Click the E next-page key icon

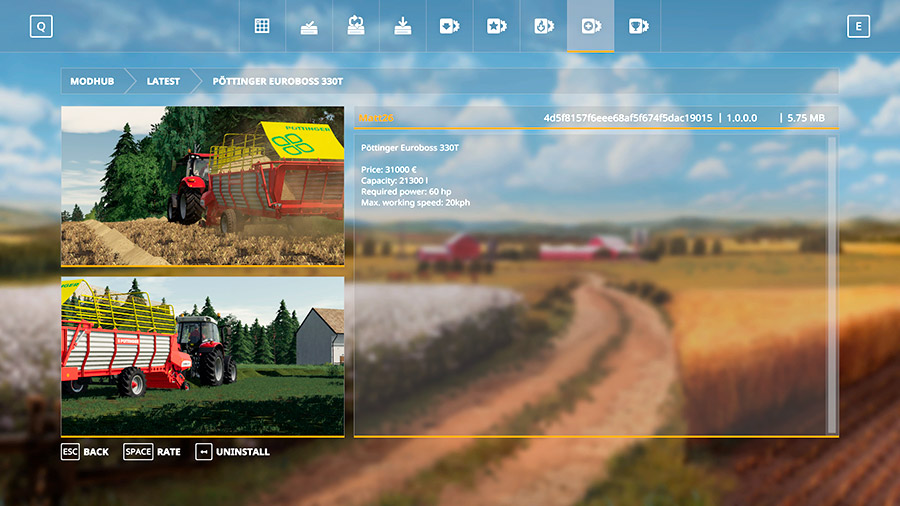[x=858, y=26]
